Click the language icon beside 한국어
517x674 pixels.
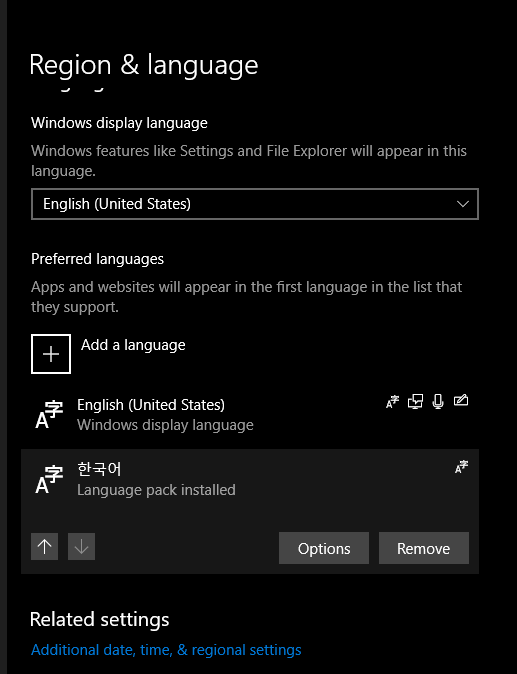point(49,479)
